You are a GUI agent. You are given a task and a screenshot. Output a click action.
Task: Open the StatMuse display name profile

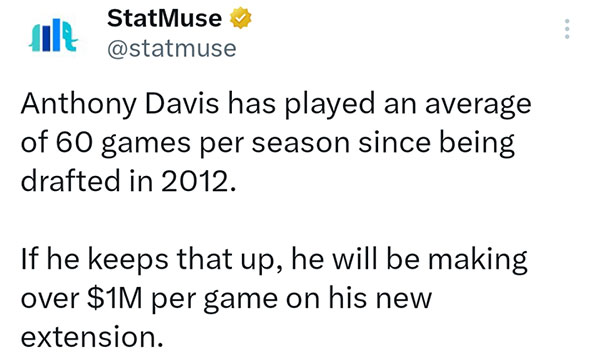click(x=165, y=18)
